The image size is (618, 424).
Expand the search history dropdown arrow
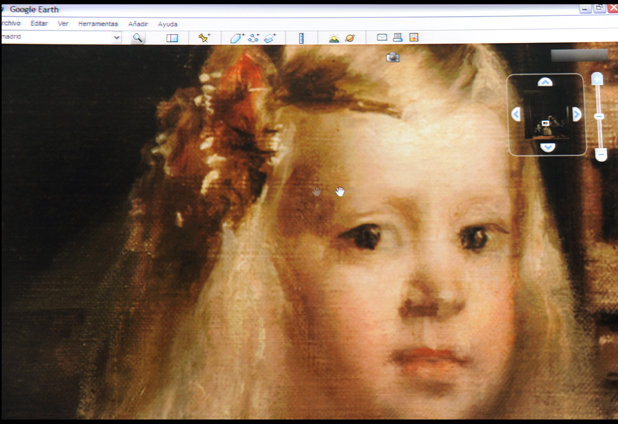point(117,37)
